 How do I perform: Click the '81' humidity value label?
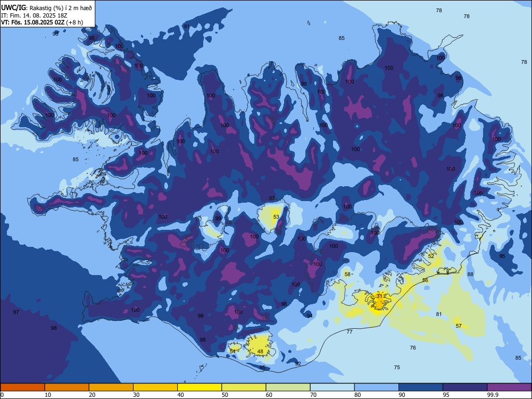click(439, 314)
